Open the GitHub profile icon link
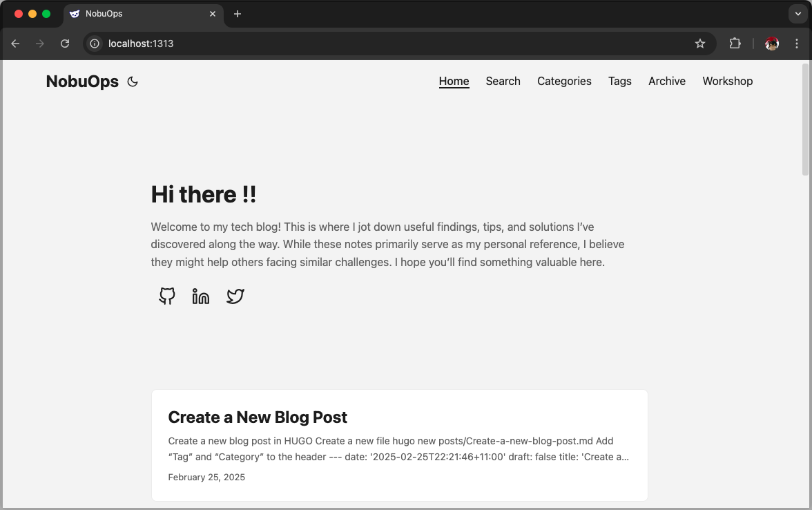This screenshot has height=510, width=812. 167,296
